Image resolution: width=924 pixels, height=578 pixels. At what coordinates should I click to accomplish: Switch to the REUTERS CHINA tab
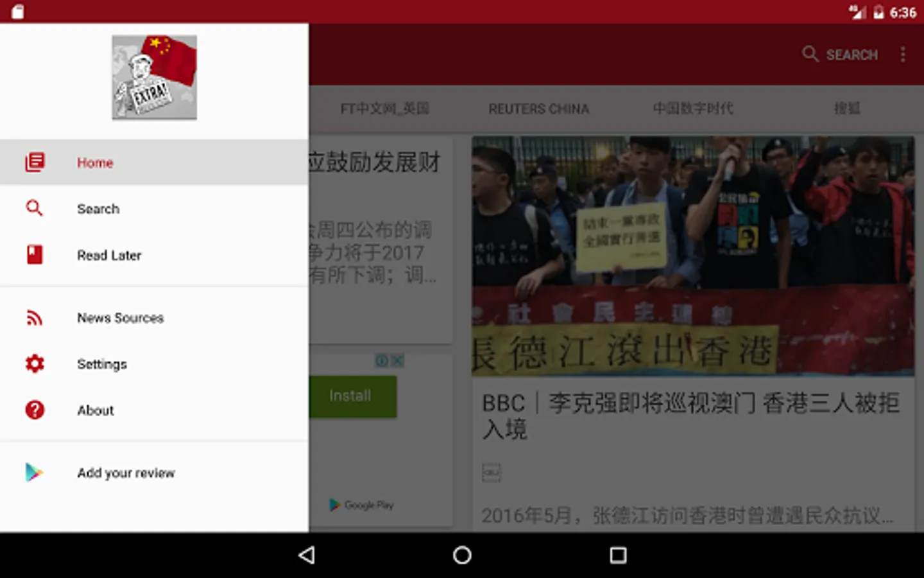(x=538, y=109)
